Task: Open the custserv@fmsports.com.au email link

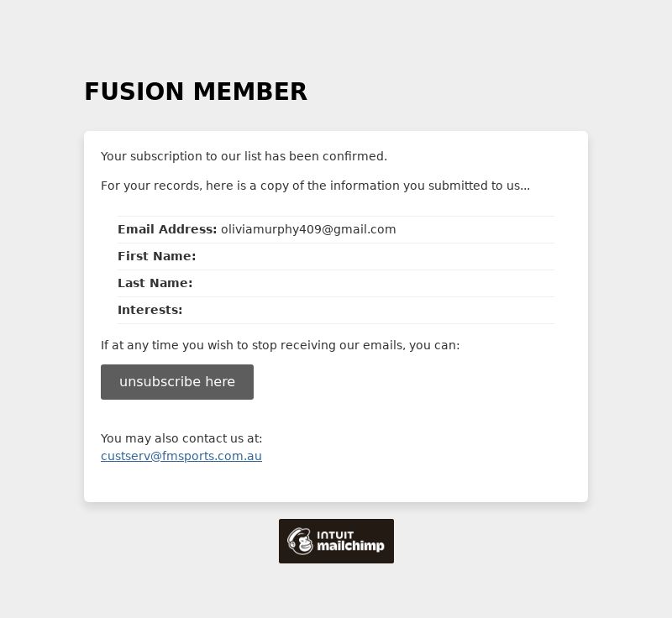Action: coord(181,456)
